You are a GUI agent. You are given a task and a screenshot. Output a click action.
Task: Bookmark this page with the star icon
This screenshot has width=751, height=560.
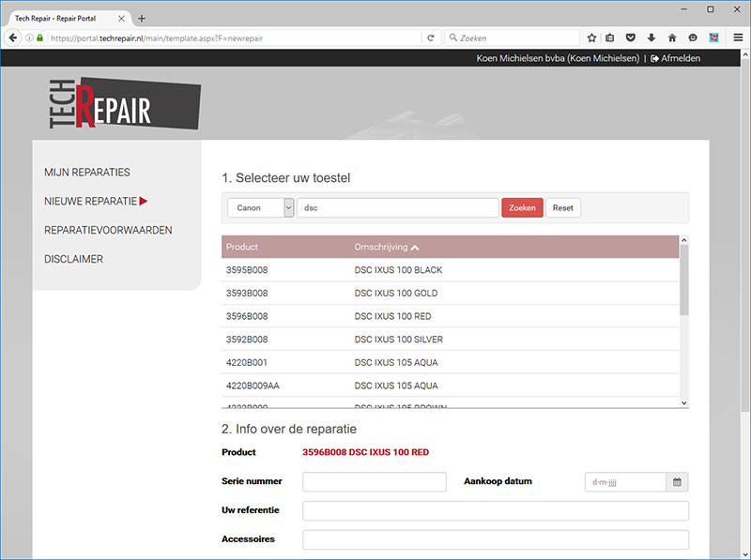(x=592, y=38)
